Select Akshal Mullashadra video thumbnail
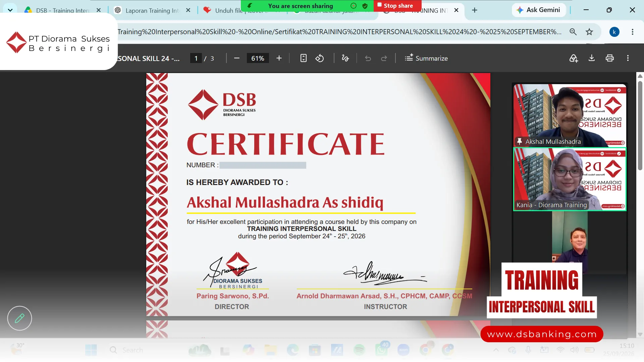Screen dimensions: 644x362 (x=570, y=115)
